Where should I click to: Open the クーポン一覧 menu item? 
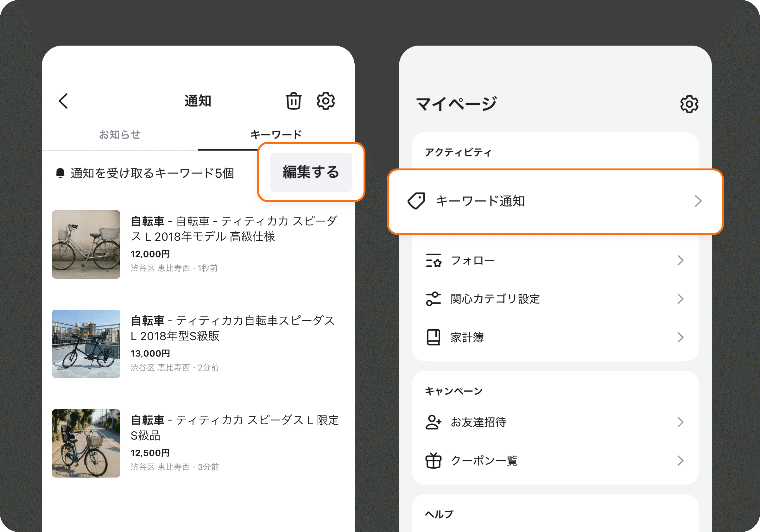tap(555, 460)
